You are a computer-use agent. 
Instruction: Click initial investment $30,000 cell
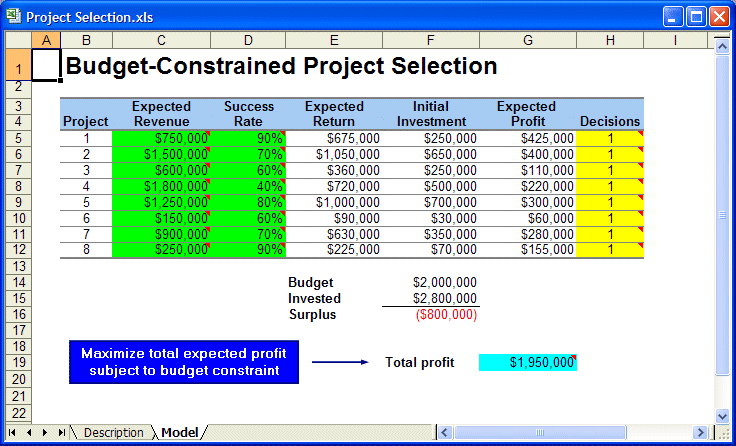point(431,218)
